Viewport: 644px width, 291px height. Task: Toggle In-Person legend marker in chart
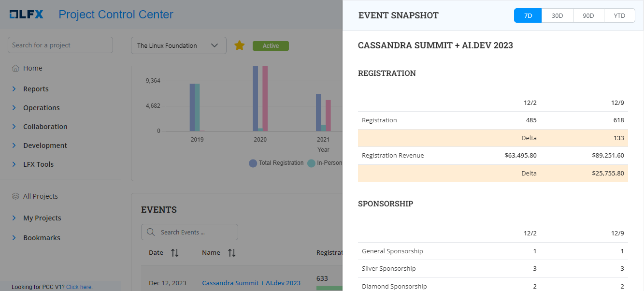click(x=311, y=163)
